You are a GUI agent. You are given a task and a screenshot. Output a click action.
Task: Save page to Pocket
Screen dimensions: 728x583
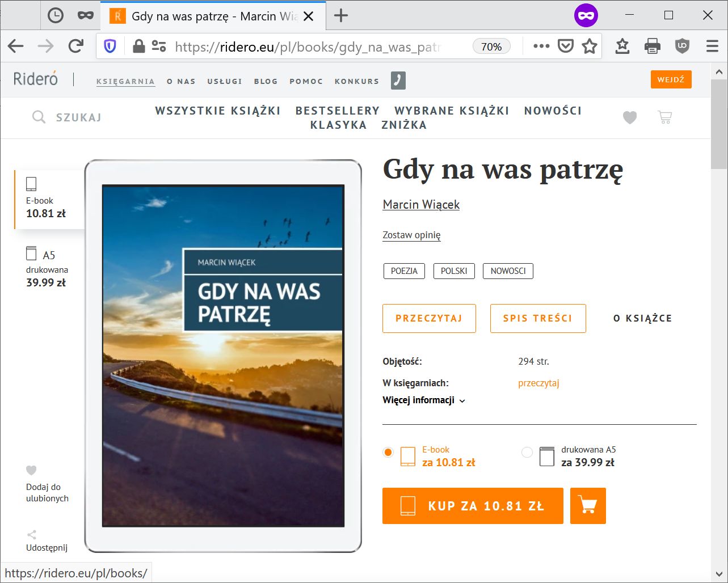coord(566,47)
